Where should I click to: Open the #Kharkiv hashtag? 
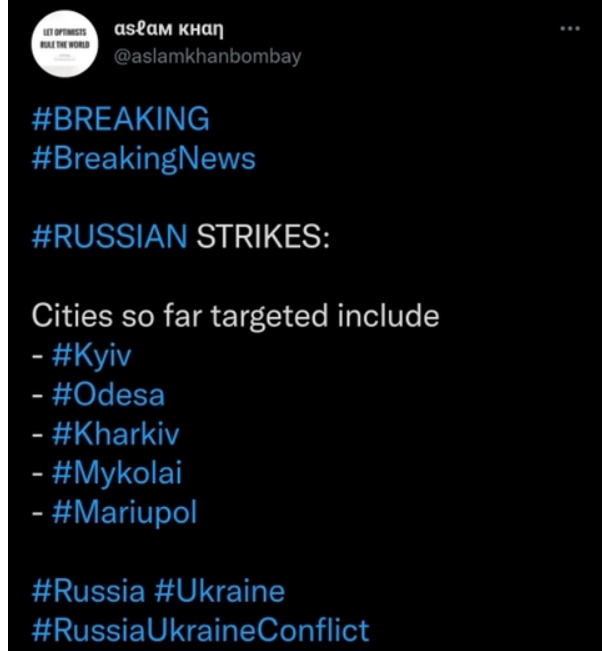pyautogui.click(x=115, y=434)
